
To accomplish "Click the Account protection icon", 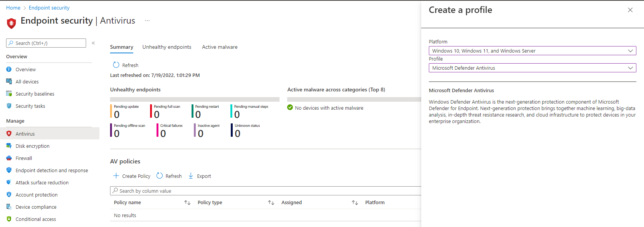I will pos(9,195).
